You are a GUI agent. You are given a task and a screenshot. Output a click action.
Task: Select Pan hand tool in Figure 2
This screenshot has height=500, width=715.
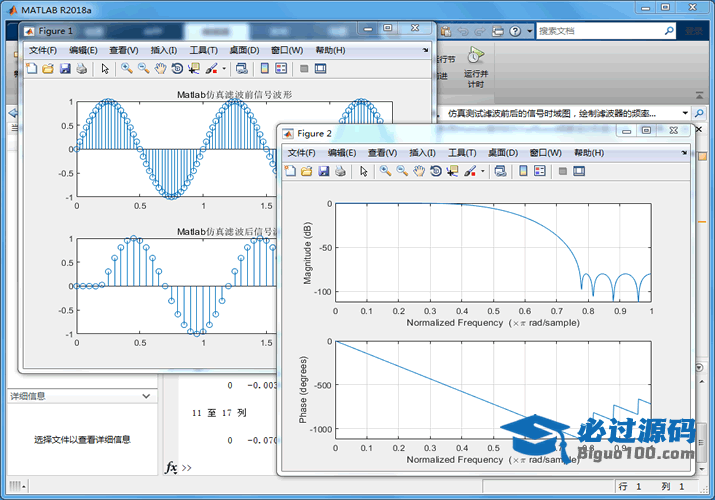(x=419, y=171)
